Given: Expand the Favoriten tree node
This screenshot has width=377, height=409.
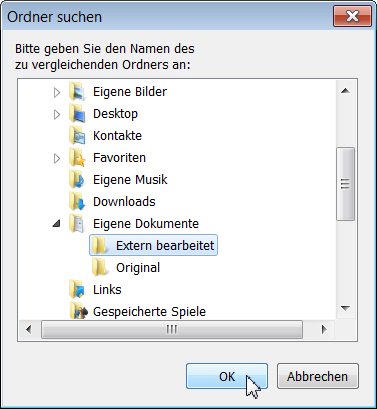Looking at the screenshot, I should click(x=57, y=158).
